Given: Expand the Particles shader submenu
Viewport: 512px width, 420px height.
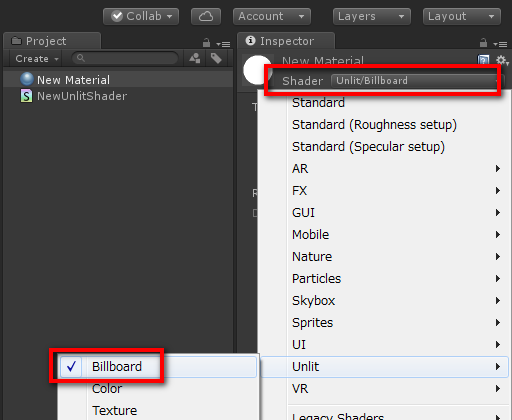Looking at the screenshot, I should pyautogui.click(x=383, y=279).
